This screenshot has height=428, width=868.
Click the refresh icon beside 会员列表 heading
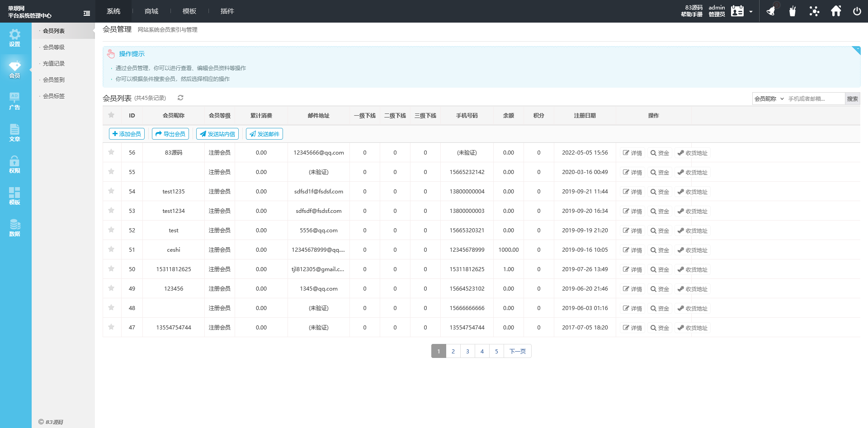tap(180, 98)
